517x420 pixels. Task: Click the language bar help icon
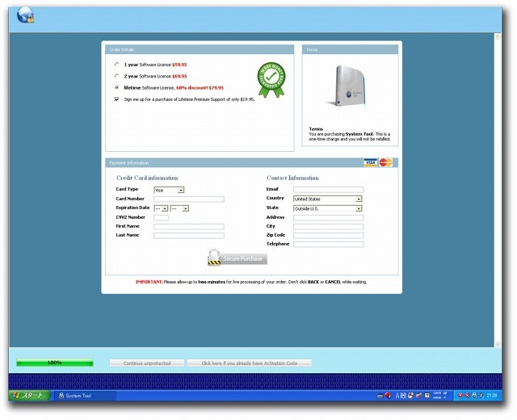click(427, 395)
